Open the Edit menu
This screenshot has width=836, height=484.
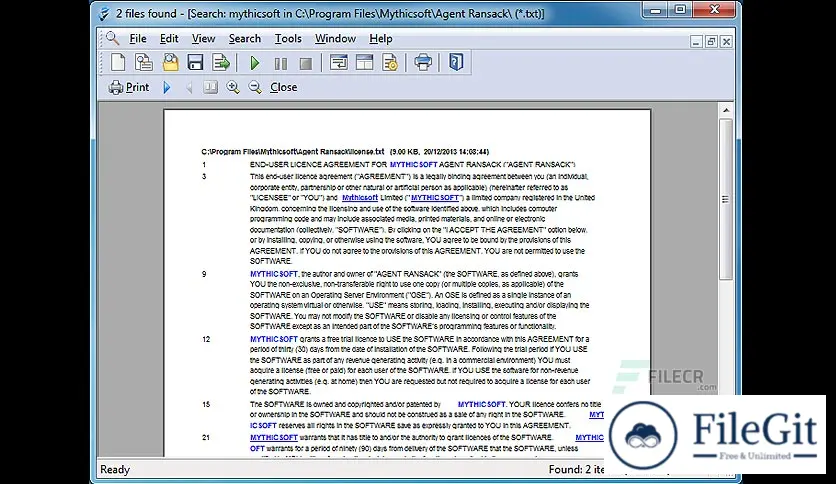click(x=169, y=38)
